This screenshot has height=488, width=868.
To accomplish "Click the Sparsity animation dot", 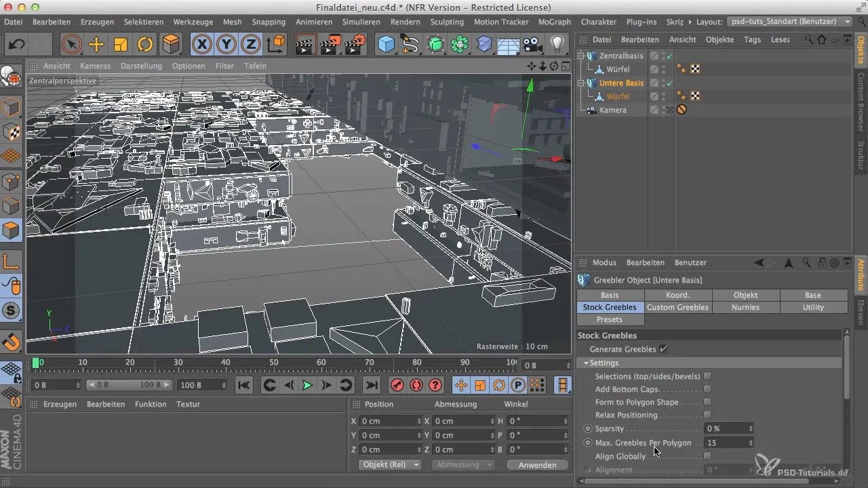I will [x=588, y=428].
